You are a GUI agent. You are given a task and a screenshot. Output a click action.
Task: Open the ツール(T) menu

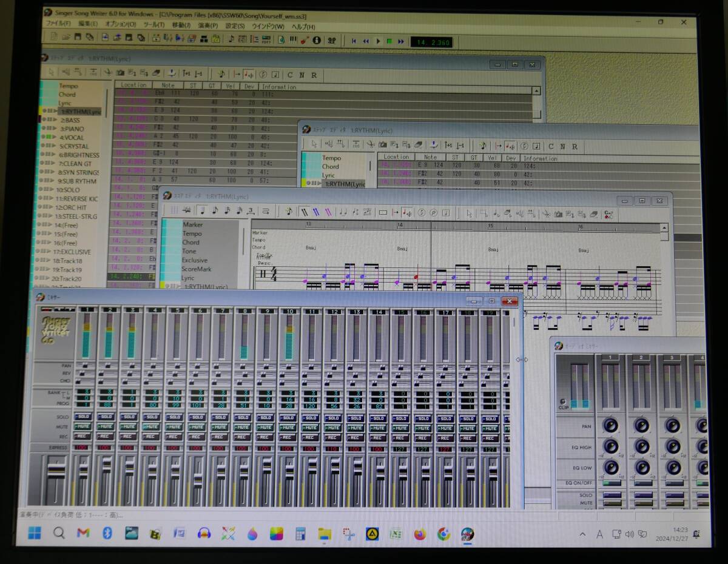click(x=154, y=25)
